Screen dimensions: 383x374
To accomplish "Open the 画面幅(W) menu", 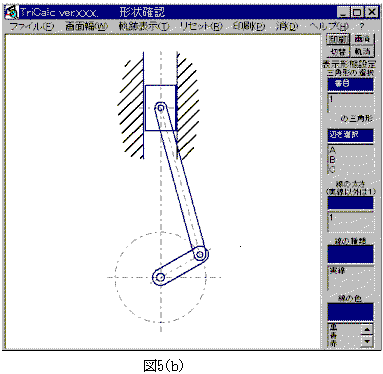I will point(86,26).
